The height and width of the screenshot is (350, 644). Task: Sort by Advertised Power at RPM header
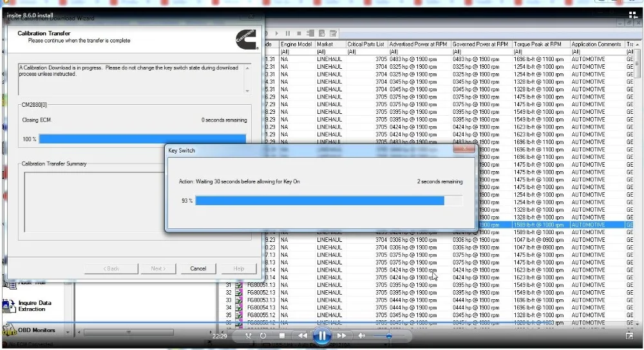point(419,44)
